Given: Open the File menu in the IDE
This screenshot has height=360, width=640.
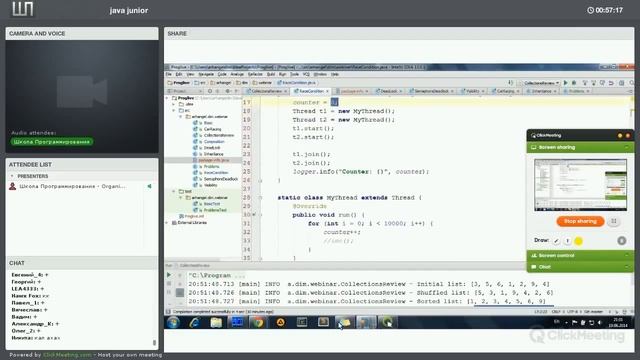Looking at the screenshot, I should coord(169,74).
